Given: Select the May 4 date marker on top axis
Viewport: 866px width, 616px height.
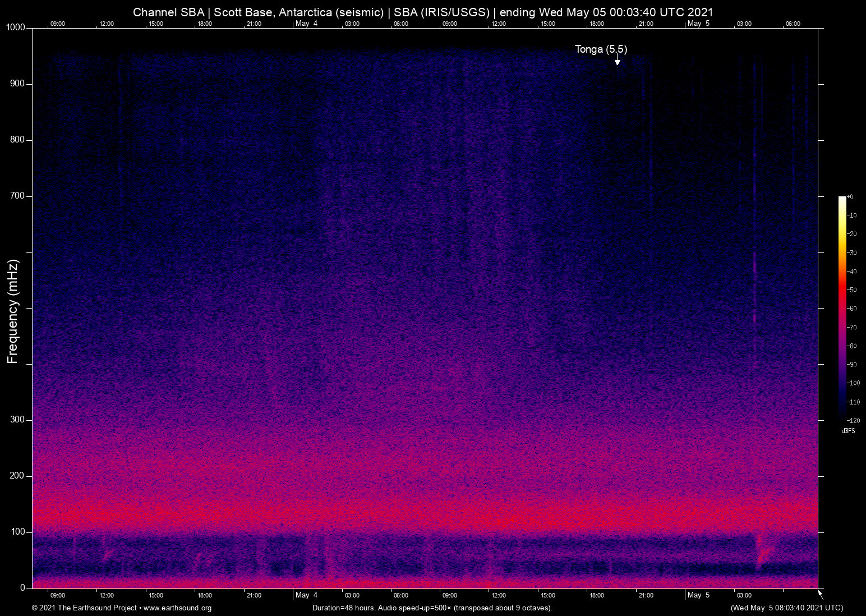Looking at the screenshot, I should coord(306,24).
